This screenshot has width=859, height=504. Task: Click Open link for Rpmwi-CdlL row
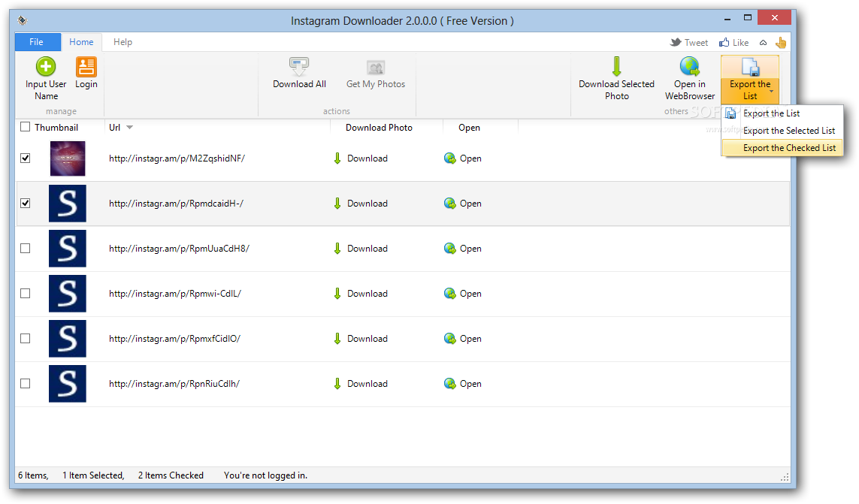pyautogui.click(x=470, y=294)
